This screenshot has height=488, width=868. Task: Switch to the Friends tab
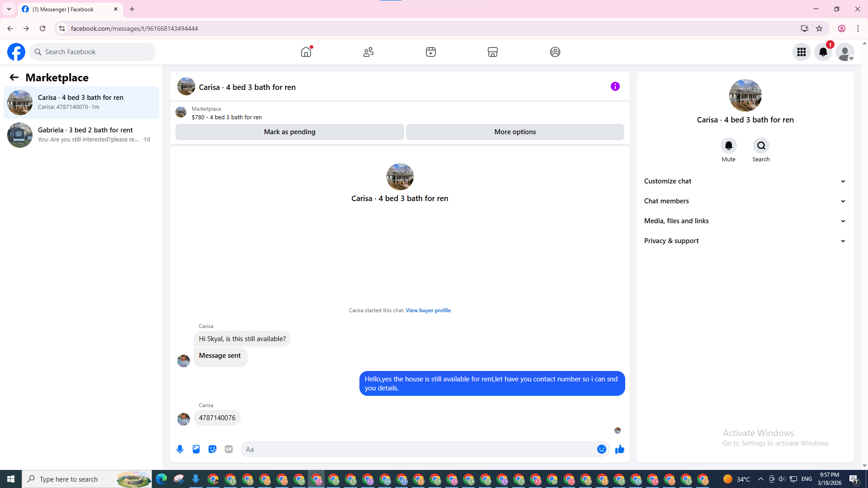point(368,52)
